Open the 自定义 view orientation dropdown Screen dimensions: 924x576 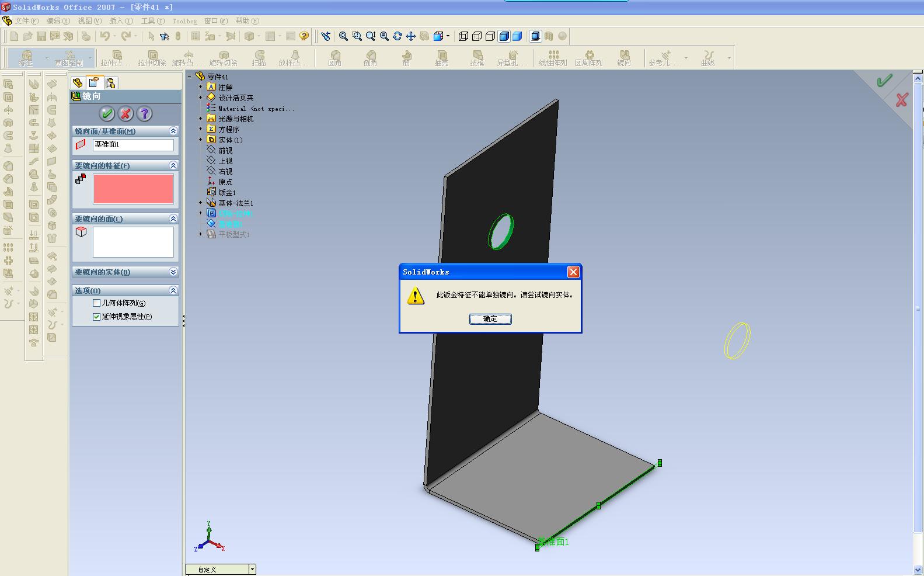coord(252,569)
